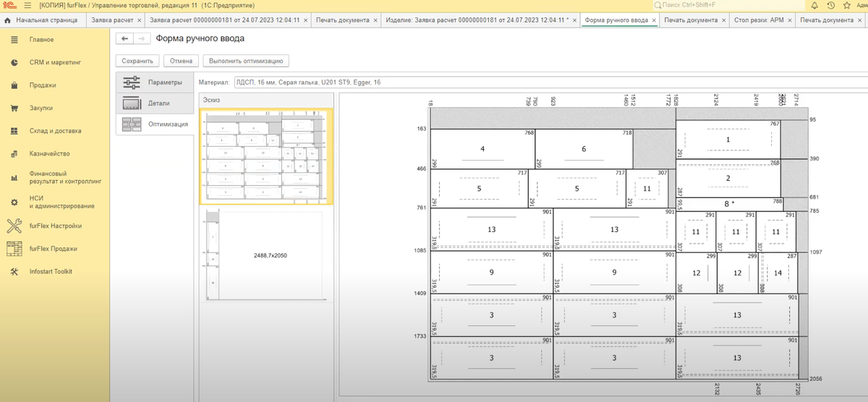The image size is (868, 402).
Task: Open the Продажи section bag icon
Action: (14, 85)
